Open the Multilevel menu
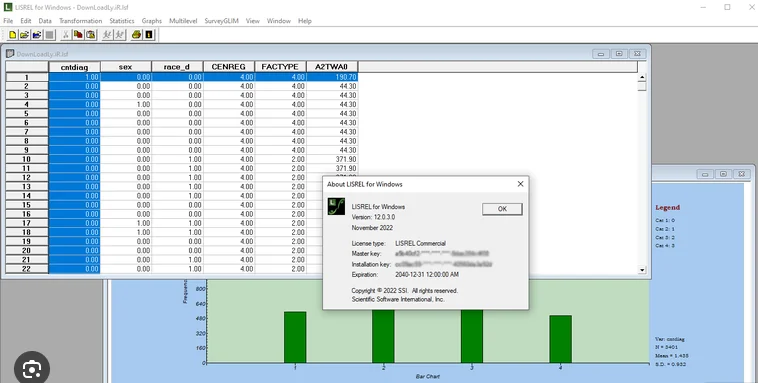 183,21
